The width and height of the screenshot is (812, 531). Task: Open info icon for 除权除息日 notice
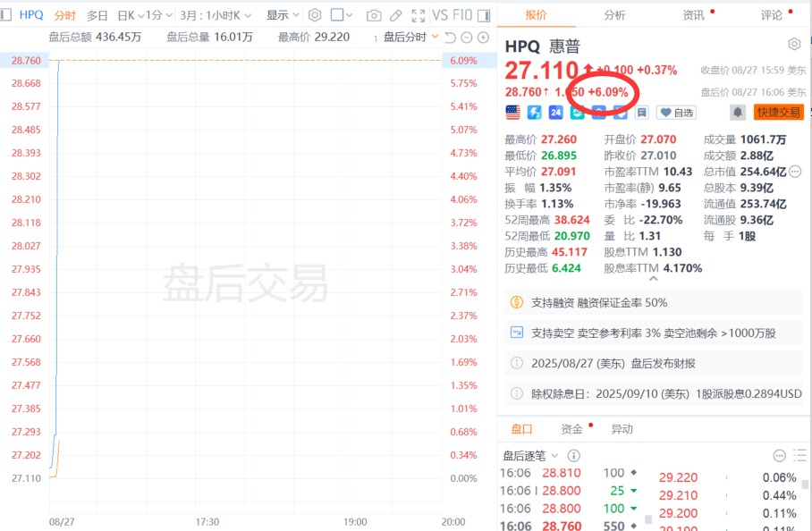click(x=516, y=394)
